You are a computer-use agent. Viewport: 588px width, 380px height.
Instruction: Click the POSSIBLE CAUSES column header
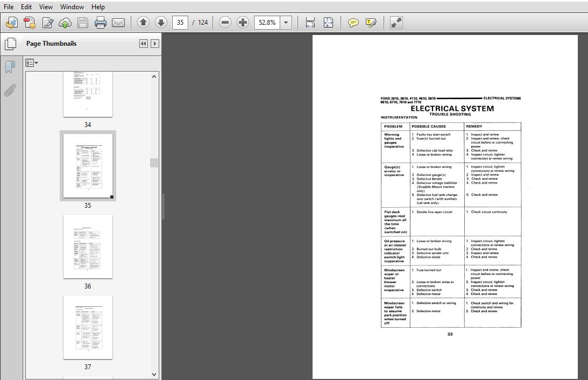point(429,126)
